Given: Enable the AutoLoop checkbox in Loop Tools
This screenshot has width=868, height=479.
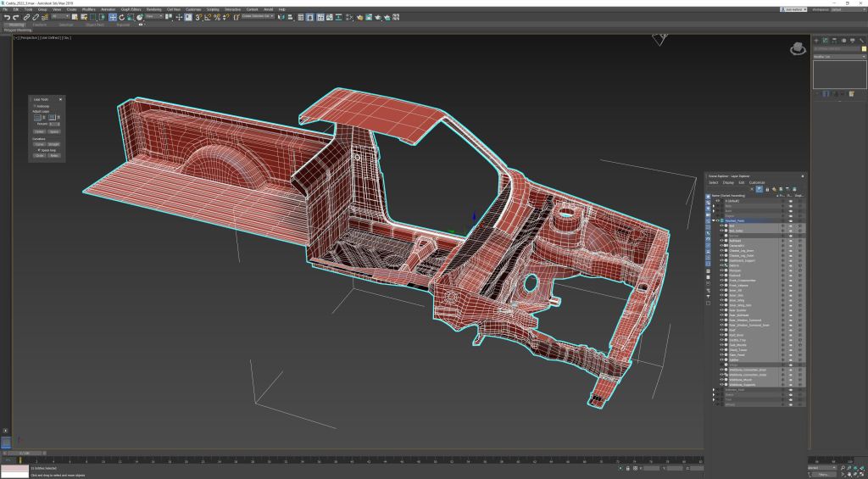Looking at the screenshot, I should pyautogui.click(x=35, y=106).
